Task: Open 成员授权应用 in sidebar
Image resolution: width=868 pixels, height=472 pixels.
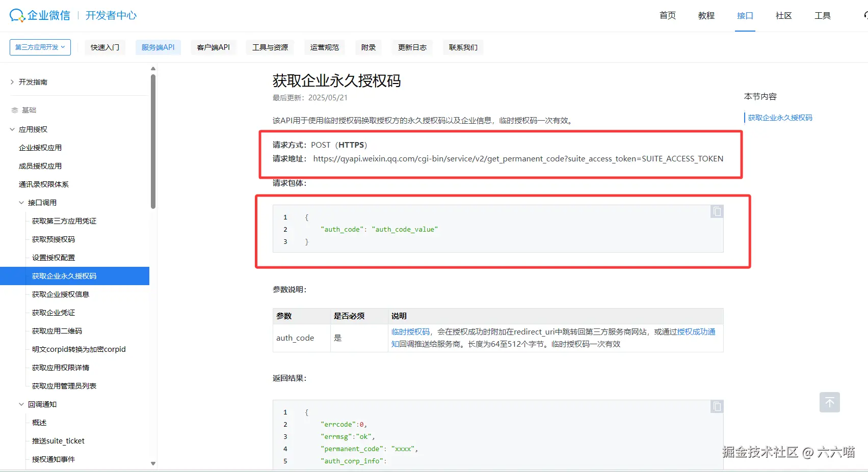Action: [40, 166]
